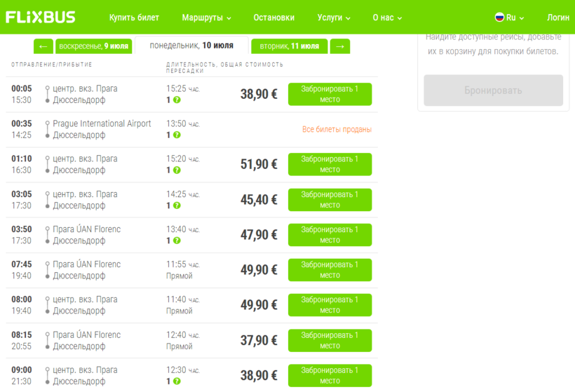
Task: Click transfer info icon for 03:50 trip
Action: [177, 241]
